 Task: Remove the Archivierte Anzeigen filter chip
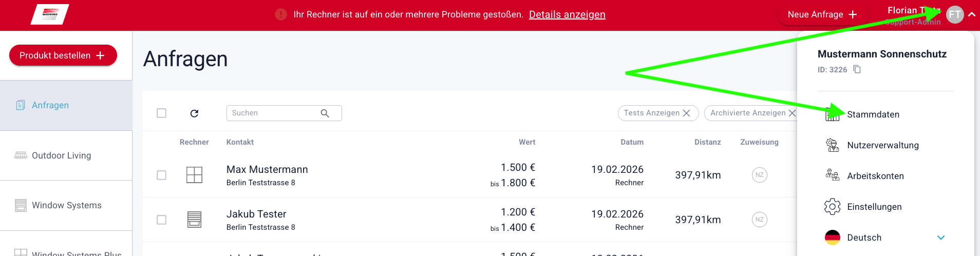(792, 113)
